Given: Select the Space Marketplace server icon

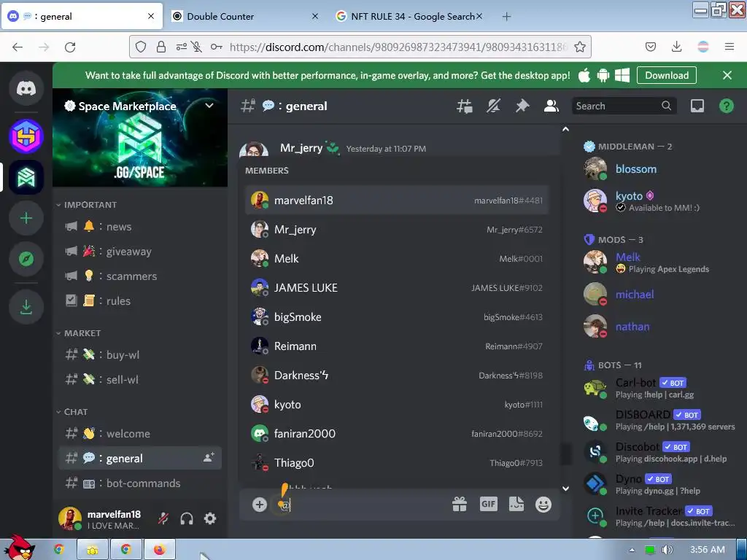Looking at the screenshot, I should click(26, 178).
